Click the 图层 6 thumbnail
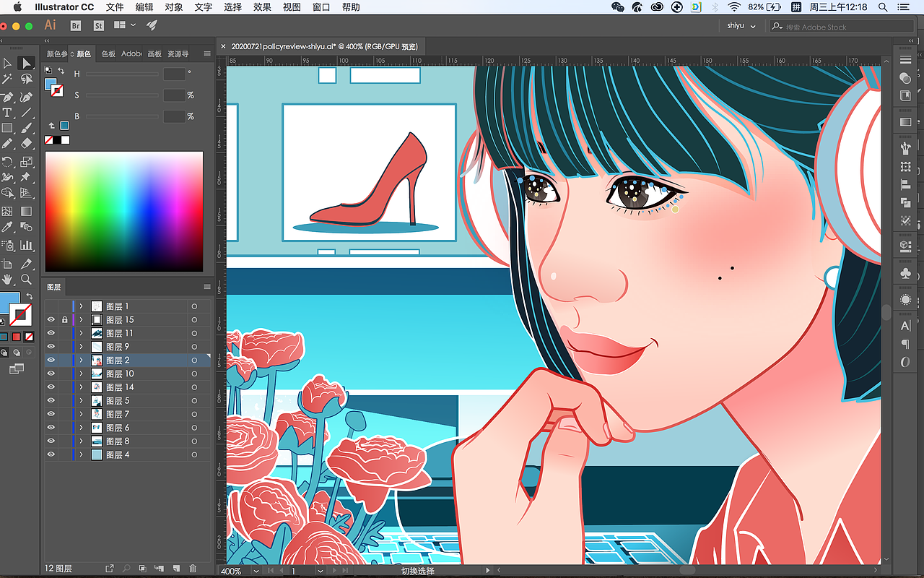924x578 pixels. click(x=97, y=428)
